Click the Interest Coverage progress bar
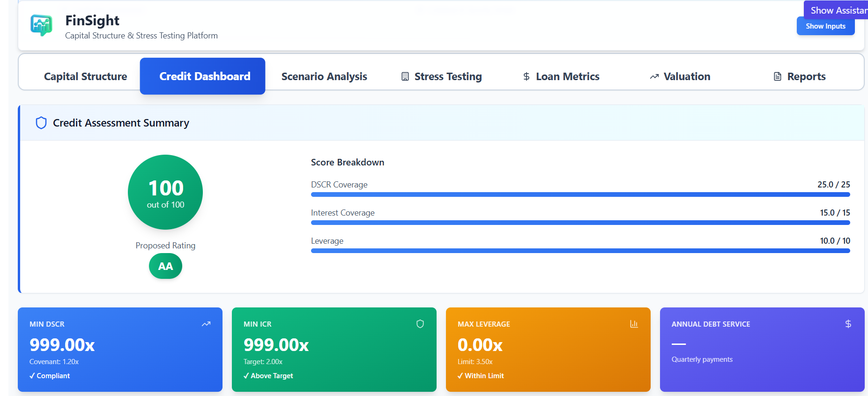 [x=580, y=223]
